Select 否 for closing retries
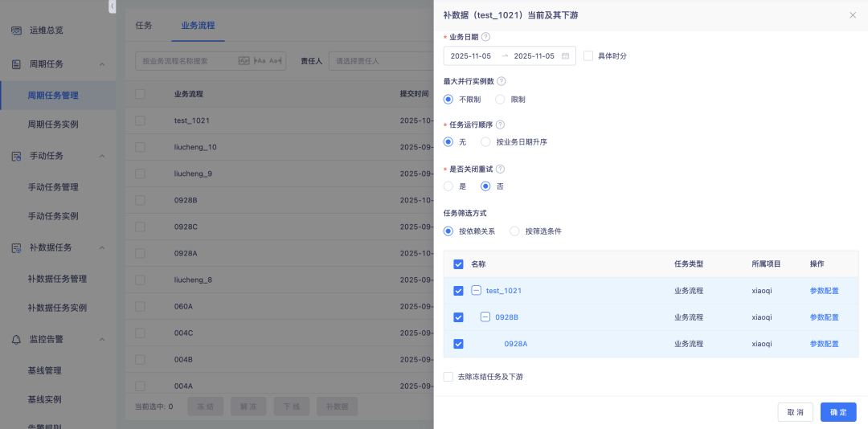 point(485,186)
